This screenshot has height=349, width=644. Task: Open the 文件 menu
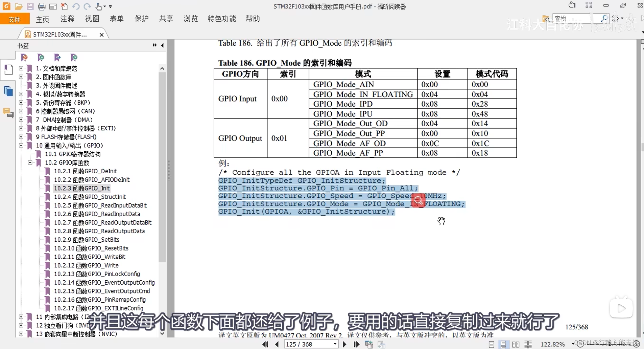[x=15, y=19]
